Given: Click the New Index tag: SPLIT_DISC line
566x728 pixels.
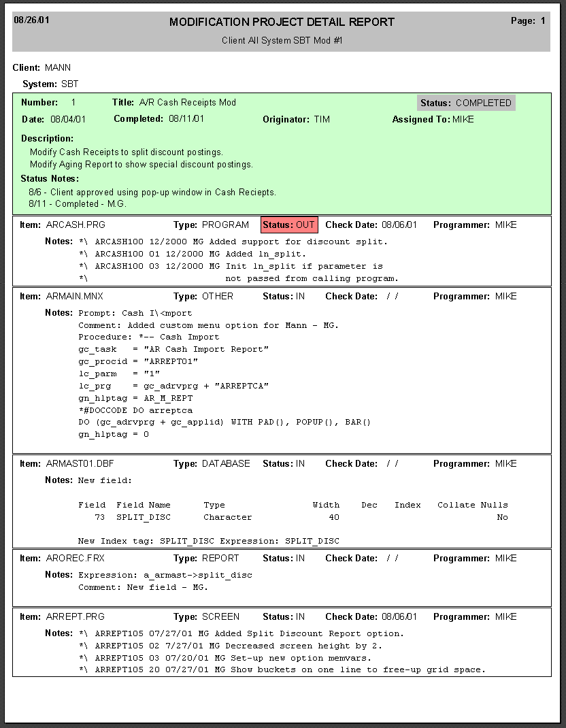Looking at the screenshot, I should (209, 542).
